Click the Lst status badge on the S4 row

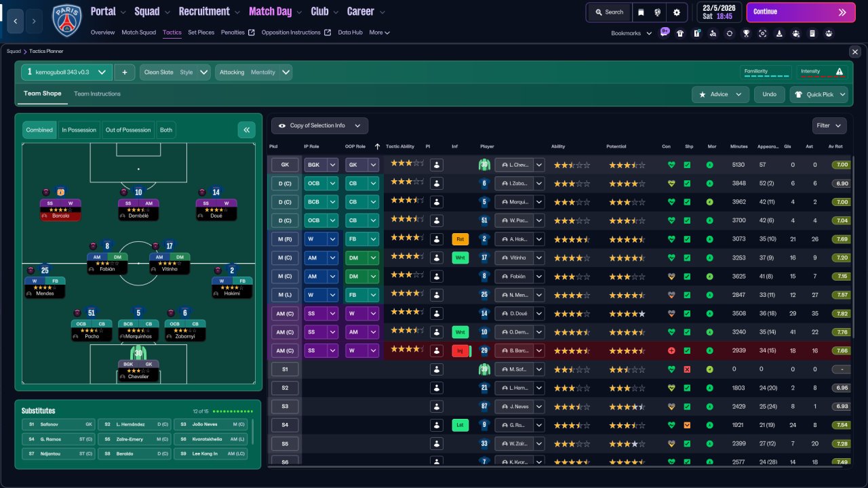(x=460, y=425)
